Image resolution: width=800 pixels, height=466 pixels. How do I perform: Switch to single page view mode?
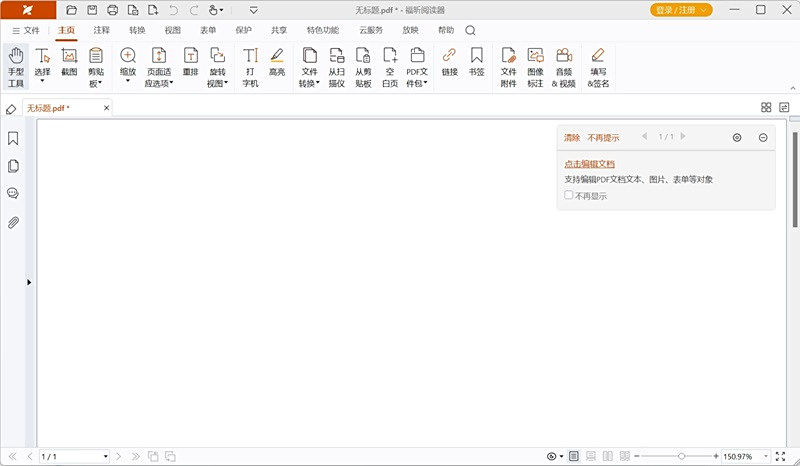click(x=574, y=456)
